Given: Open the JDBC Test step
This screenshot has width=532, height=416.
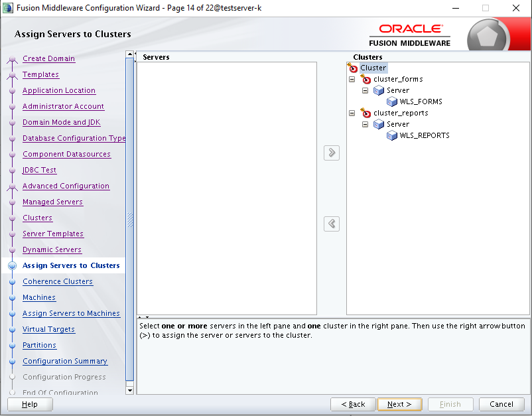Looking at the screenshot, I should [39, 171].
